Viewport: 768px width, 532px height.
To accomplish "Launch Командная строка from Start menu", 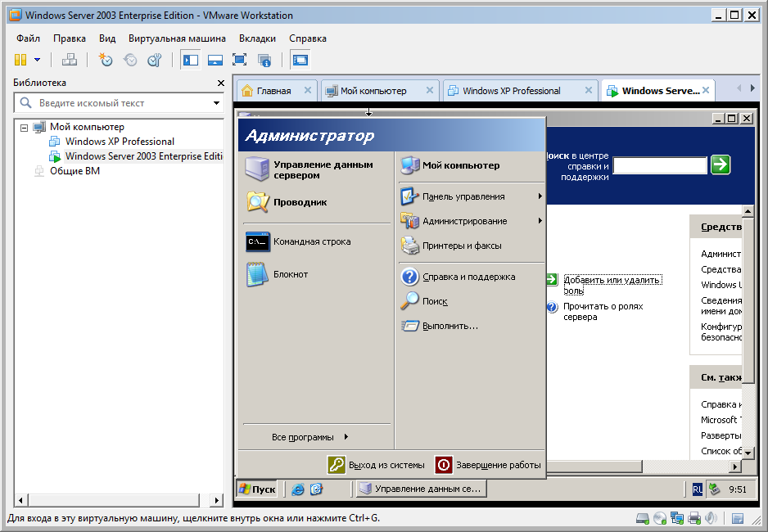I will click(x=315, y=241).
